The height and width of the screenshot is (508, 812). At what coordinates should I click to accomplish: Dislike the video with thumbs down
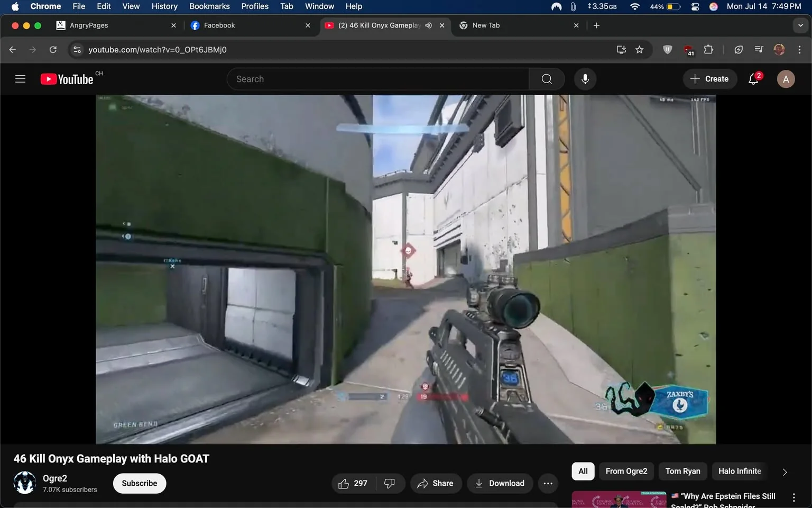(390, 483)
